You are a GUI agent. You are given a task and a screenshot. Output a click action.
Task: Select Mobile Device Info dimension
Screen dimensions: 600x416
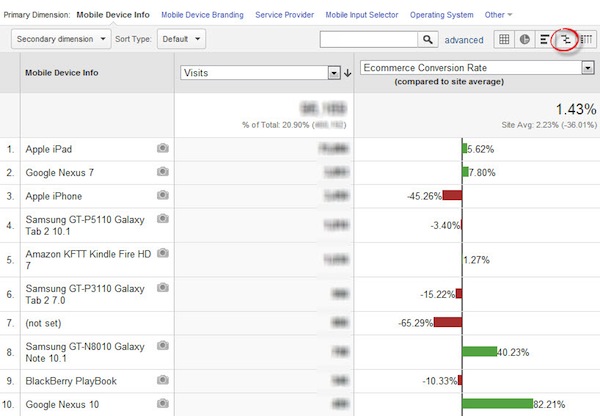pos(113,15)
